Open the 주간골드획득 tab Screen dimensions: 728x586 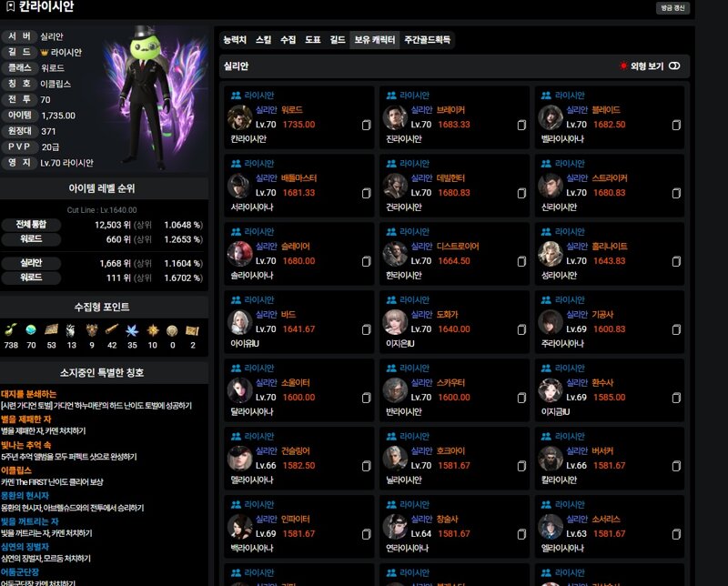tap(427, 40)
